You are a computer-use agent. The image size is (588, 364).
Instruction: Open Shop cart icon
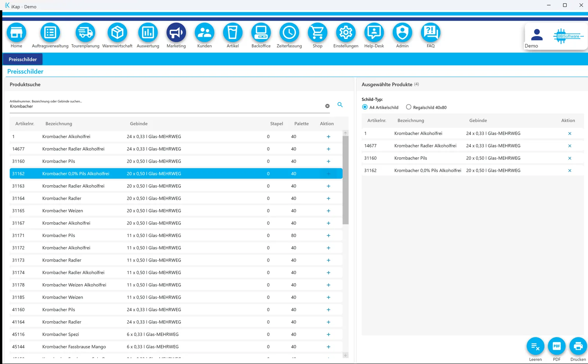click(318, 33)
